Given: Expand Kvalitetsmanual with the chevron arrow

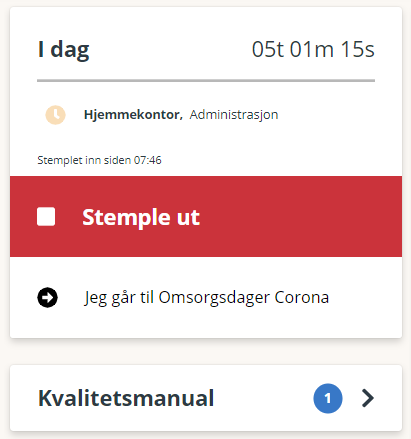Looking at the screenshot, I should point(368,398).
